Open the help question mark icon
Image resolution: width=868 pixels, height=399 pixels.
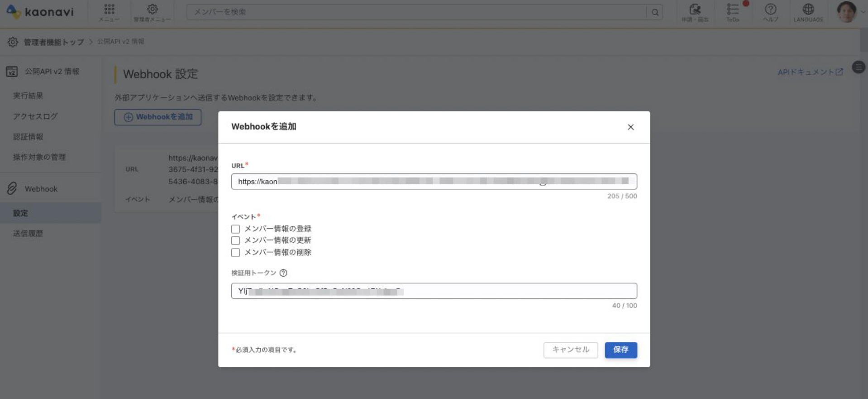(771, 9)
